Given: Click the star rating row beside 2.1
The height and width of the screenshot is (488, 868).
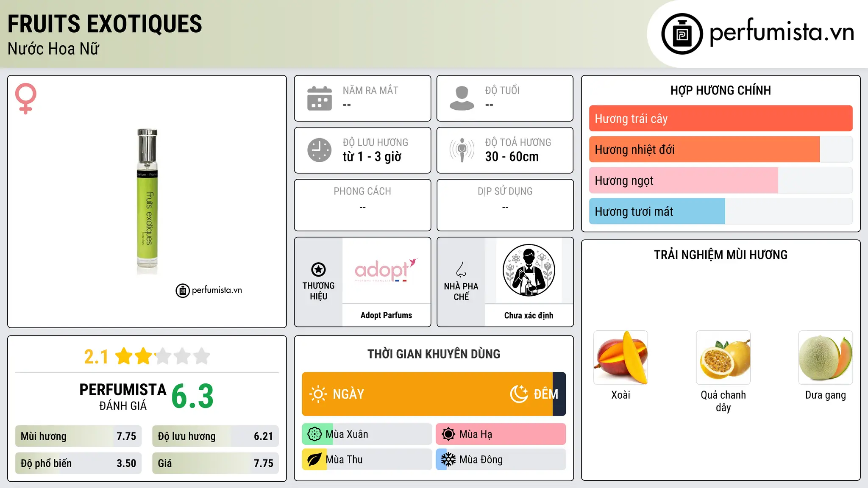Looking at the screenshot, I should 163,356.
